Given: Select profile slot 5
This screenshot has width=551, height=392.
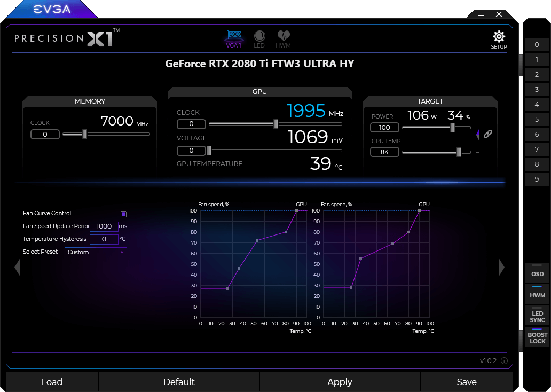Looking at the screenshot, I should point(537,120).
